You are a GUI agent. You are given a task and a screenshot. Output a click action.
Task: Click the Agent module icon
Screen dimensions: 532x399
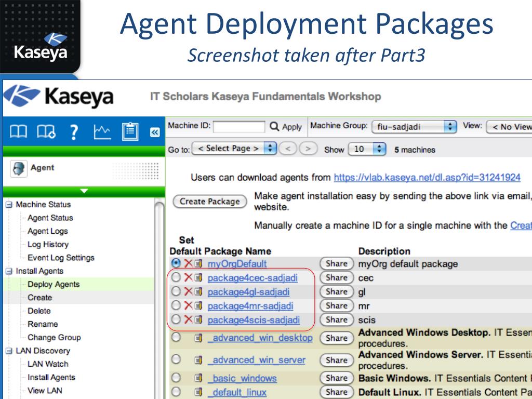pyautogui.click(x=18, y=169)
